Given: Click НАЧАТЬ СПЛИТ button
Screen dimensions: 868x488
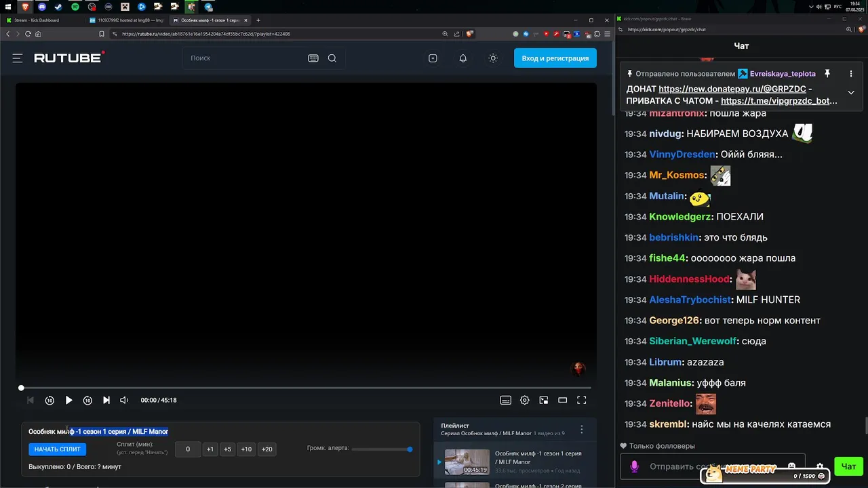Looking at the screenshot, I should point(58,449).
